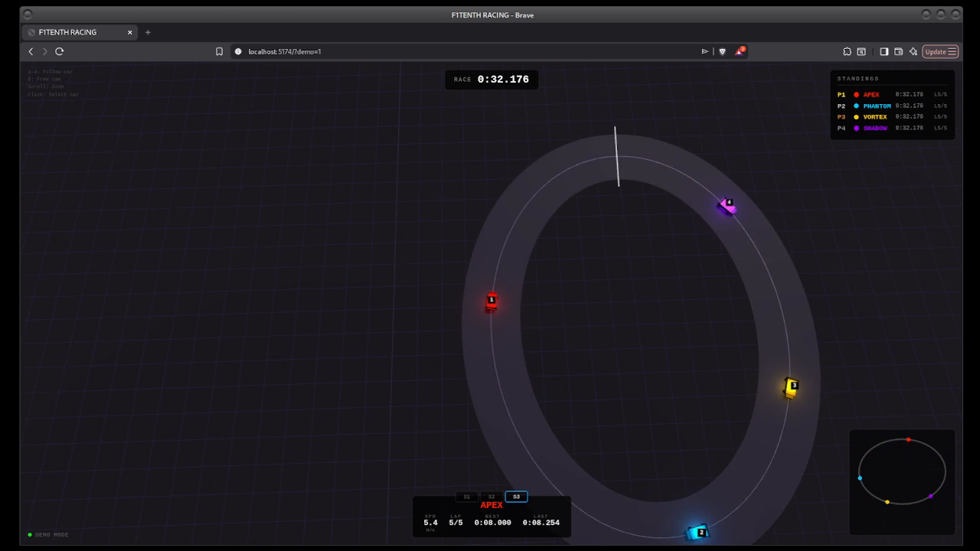
Task: Select the magenta SHADOW car on track
Action: point(727,205)
